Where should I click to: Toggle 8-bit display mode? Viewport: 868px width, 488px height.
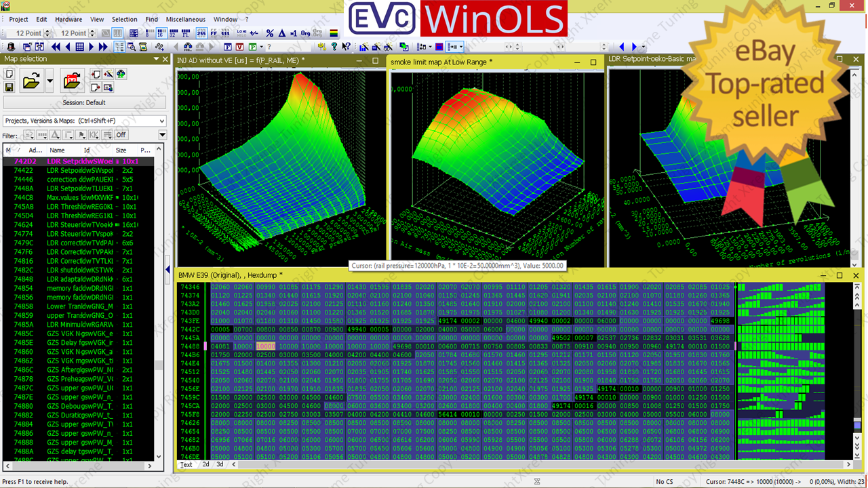tap(149, 33)
